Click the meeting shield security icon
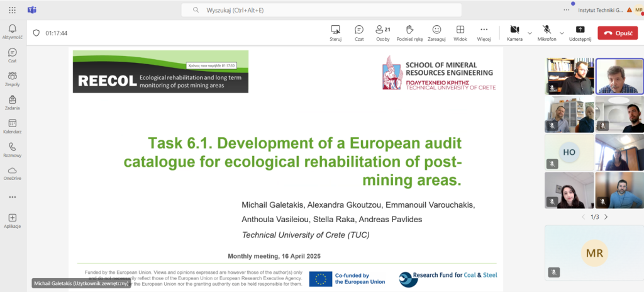Viewport: 644px width, 292px height. [x=36, y=33]
